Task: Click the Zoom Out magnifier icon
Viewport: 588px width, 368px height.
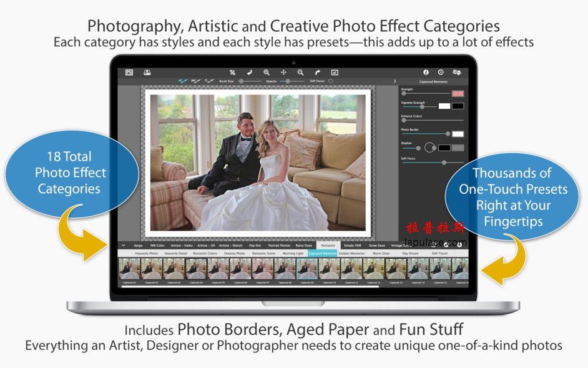Action: (300, 72)
